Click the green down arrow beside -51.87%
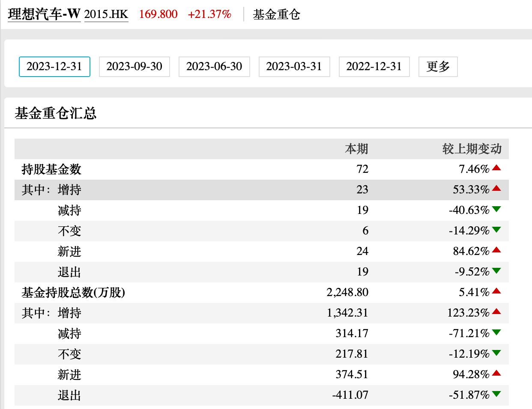This screenshot has height=409, width=532. click(496, 394)
